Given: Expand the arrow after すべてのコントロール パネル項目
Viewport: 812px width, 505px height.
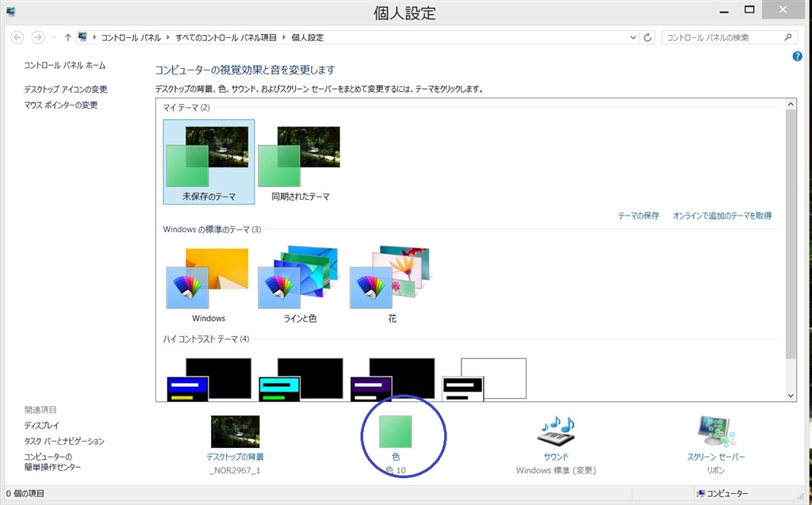Looking at the screenshot, I should [284, 38].
